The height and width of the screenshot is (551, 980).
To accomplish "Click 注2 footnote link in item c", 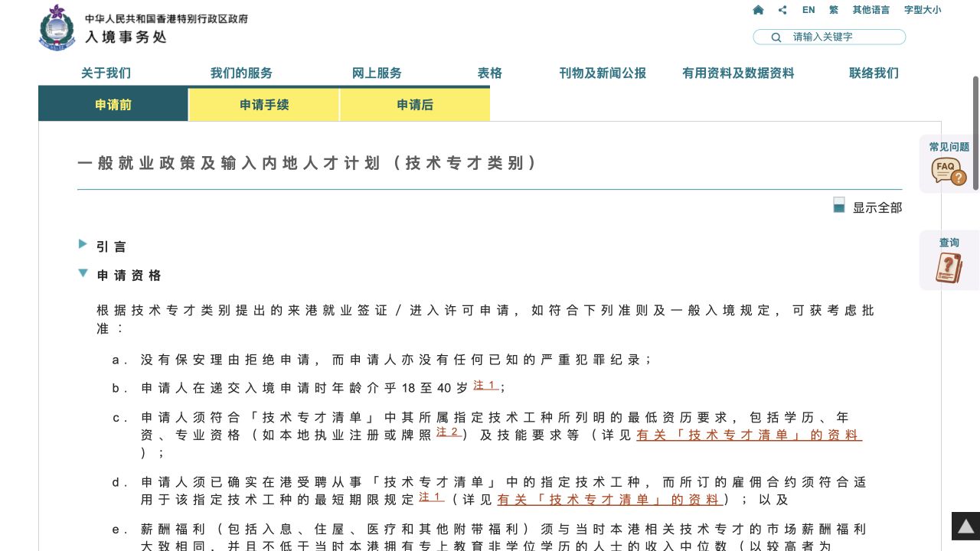I will tap(449, 432).
